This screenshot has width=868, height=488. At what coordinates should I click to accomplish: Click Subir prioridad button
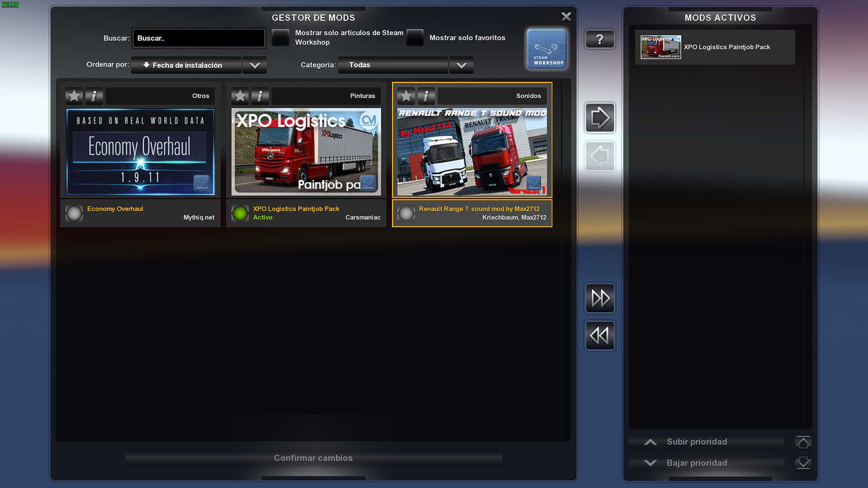697,442
